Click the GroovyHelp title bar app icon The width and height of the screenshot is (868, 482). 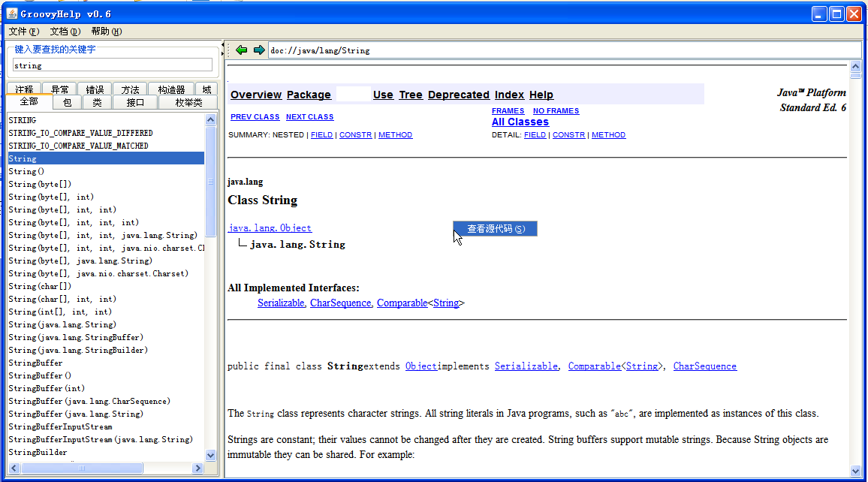pos(12,14)
